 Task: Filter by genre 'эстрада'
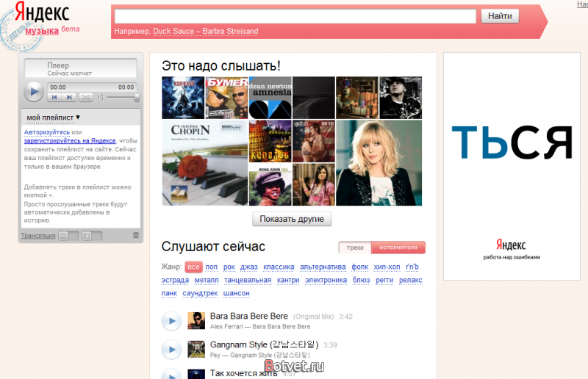pos(175,280)
